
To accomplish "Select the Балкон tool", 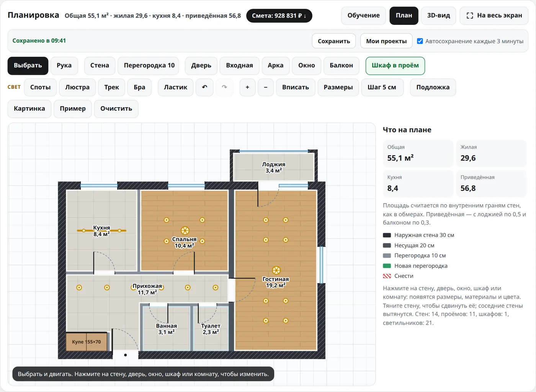I will coord(342,65).
